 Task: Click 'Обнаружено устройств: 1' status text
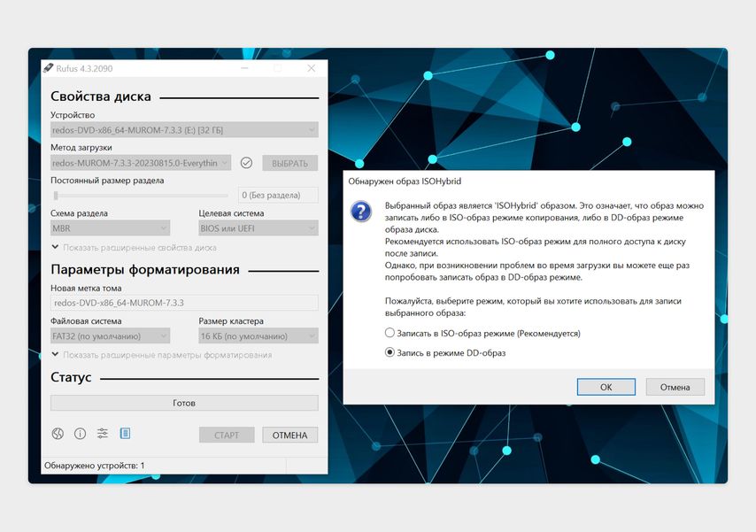click(x=95, y=466)
